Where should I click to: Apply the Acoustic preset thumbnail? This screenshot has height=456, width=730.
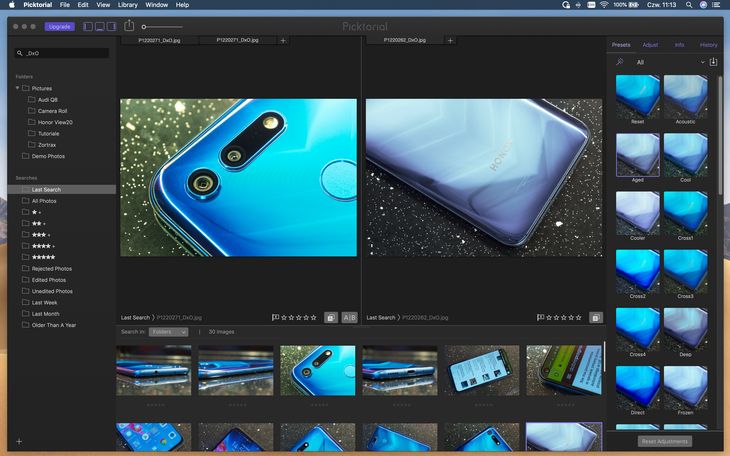[x=685, y=97]
